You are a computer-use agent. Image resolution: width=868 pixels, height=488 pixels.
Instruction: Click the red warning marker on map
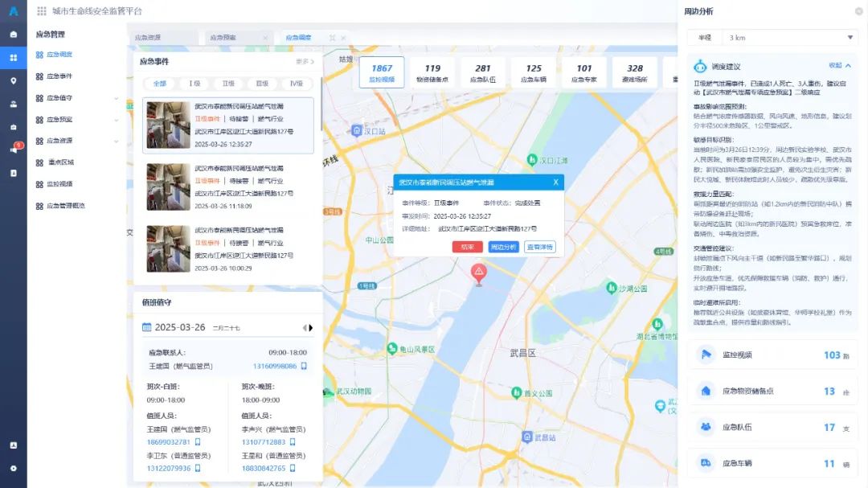click(479, 273)
